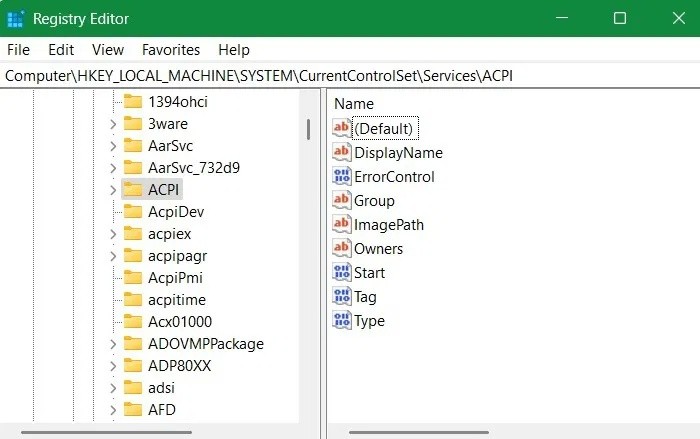Click the string value icon beside DisplayName
The width and height of the screenshot is (700, 439).
pyautogui.click(x=342, y=152)
